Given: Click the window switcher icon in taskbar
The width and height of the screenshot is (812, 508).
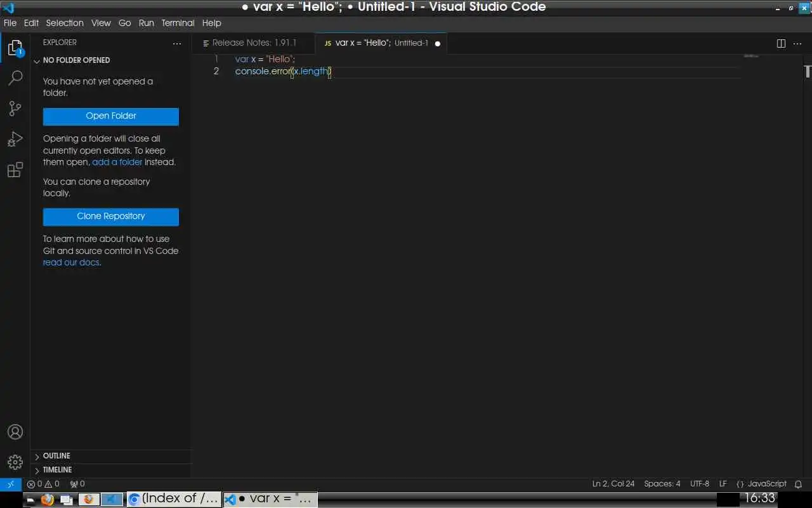Looking at the screenshot, I should click(67, 500).
